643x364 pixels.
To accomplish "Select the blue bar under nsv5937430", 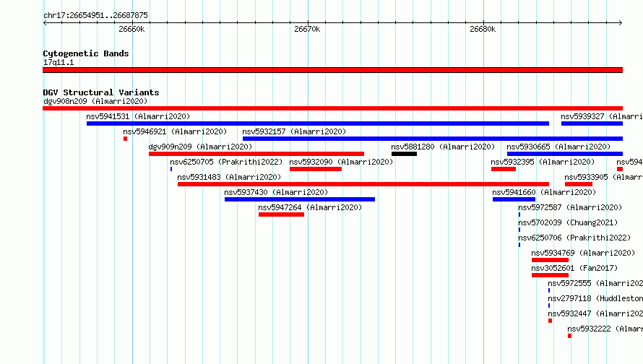I will (300, 199).
